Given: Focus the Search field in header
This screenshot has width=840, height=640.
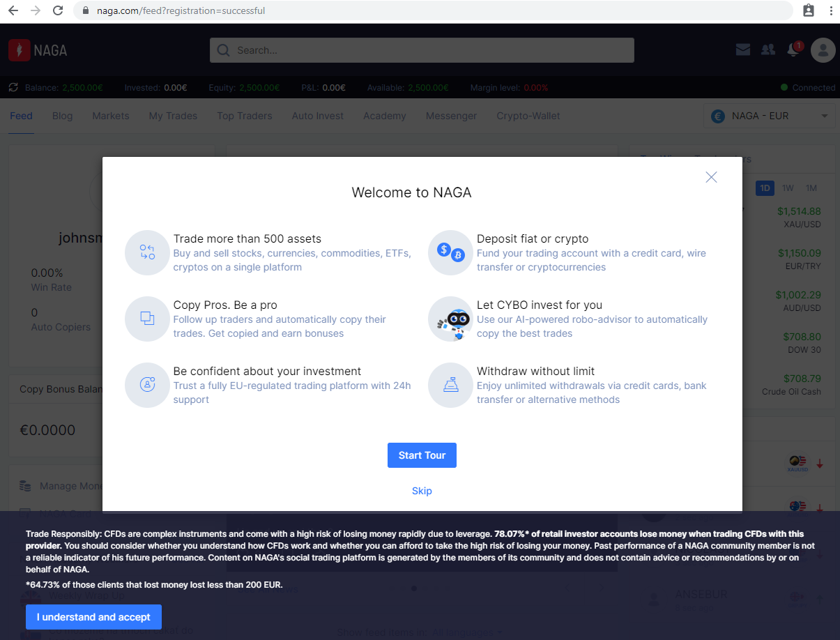Looking at the screenshot, I should coord(422,50).
